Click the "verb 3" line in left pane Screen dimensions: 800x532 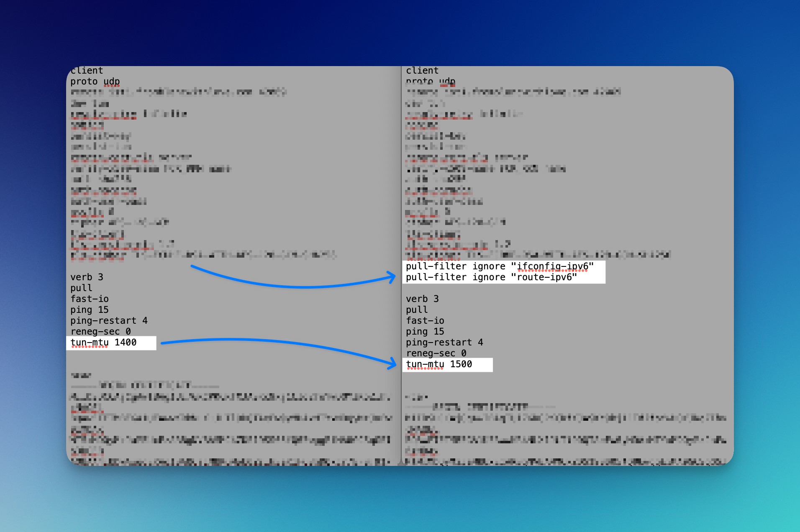pyautogui.click(x=87, y=277)
